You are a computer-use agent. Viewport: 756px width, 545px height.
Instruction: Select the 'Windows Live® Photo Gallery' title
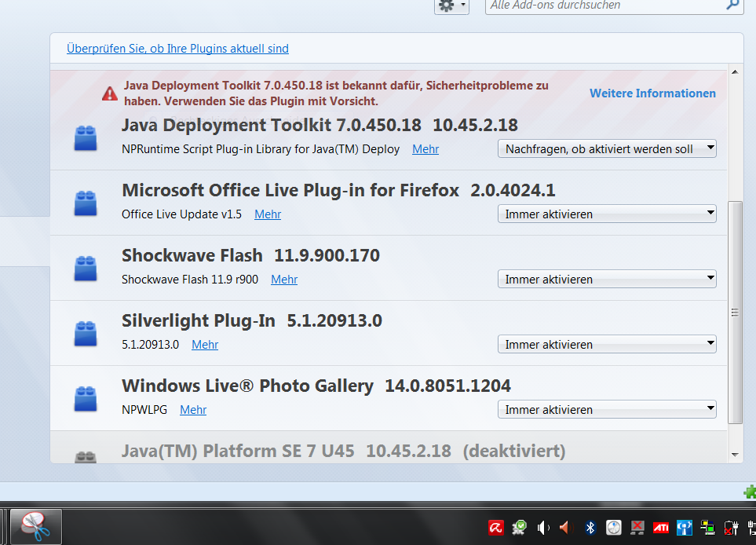247,386
